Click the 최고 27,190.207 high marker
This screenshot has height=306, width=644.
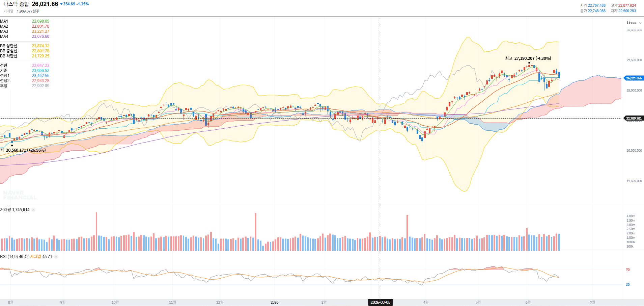[x=528, y=58]
